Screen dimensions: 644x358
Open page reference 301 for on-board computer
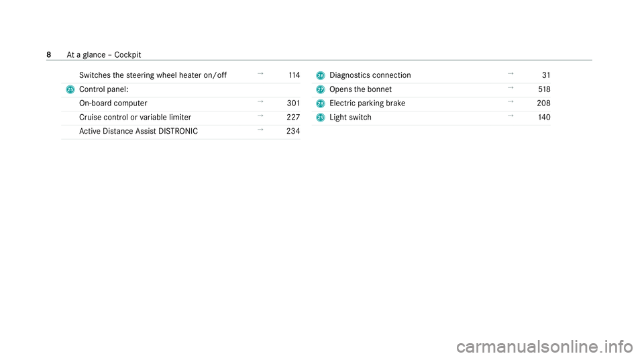click(x=293, y=103)
